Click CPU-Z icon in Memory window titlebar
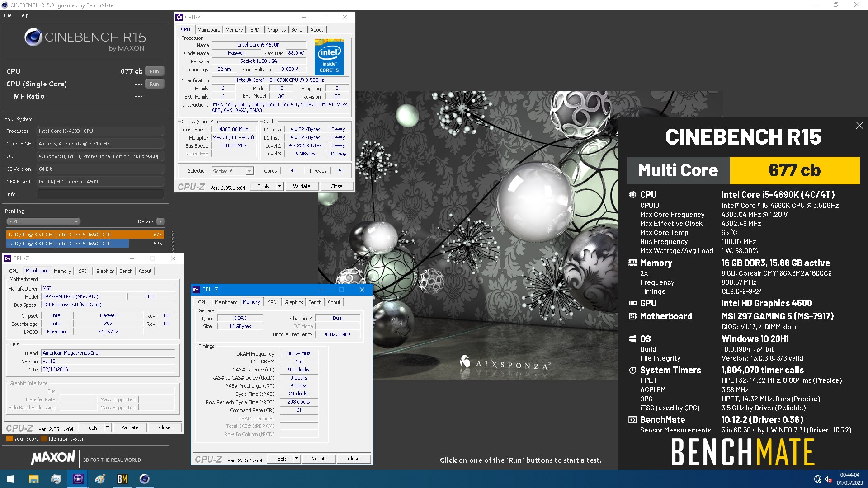The width and height of the screenshot is (868, 488). (196, 290)
